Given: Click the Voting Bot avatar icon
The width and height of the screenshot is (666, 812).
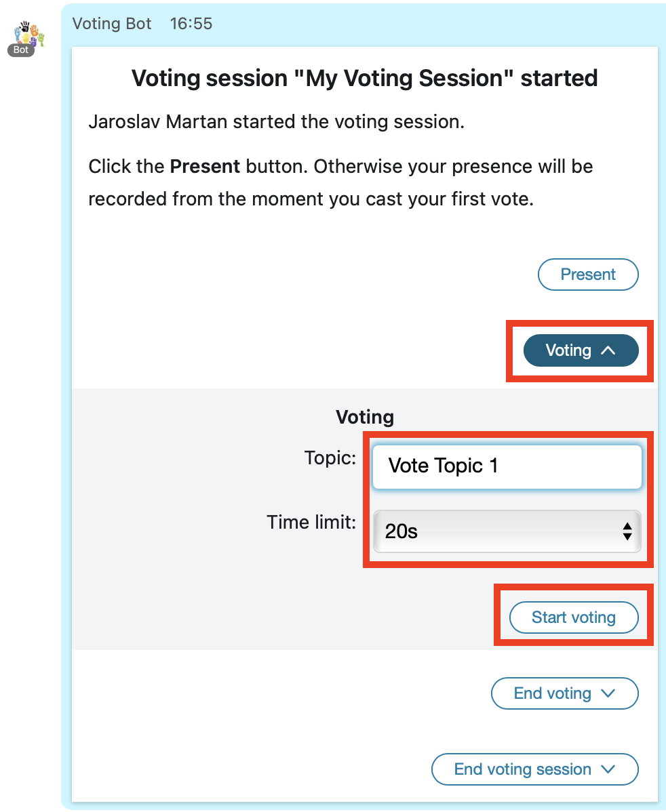Looking at the screenshot, I should pos(29,35).
